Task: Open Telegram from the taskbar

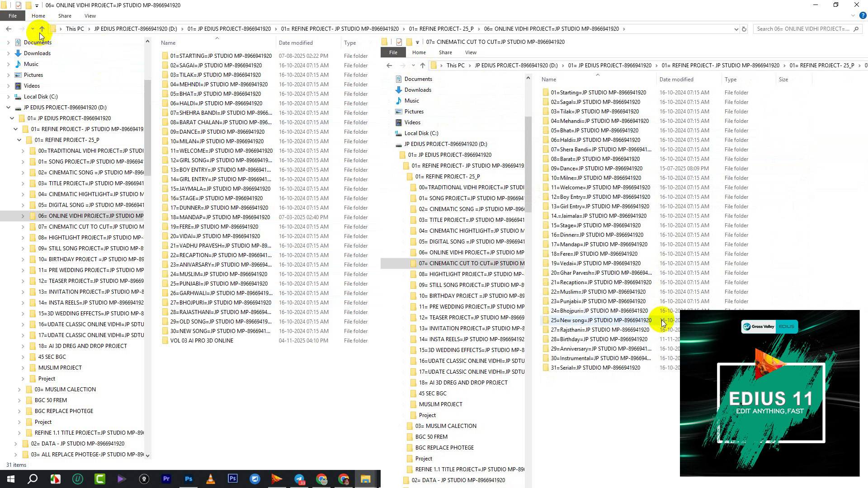Action: coord(299,479)
